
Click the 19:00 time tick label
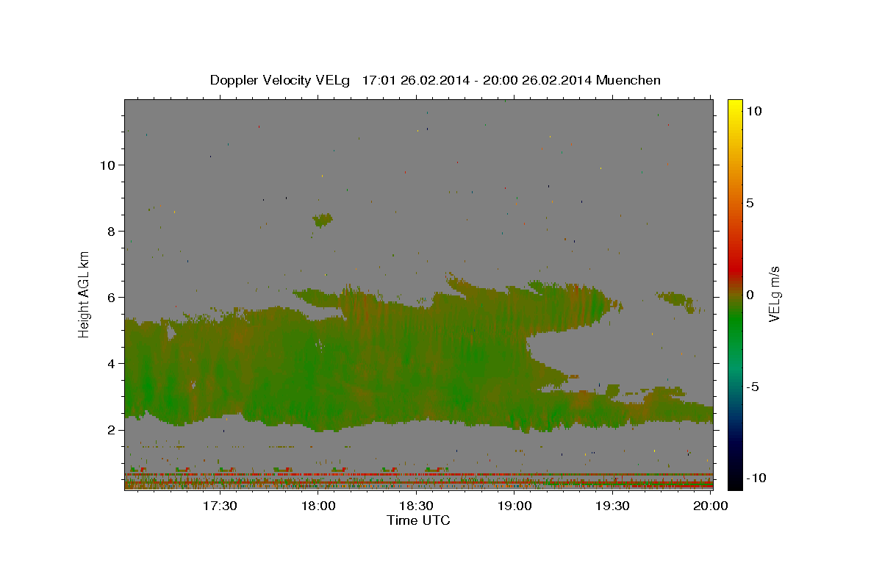click(515, 506)
